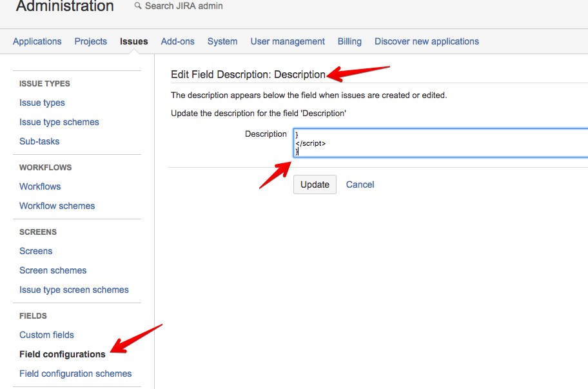The height and width of the screenshot is (389, 588).
Task: Click the Administration heading
Action: 65,6
